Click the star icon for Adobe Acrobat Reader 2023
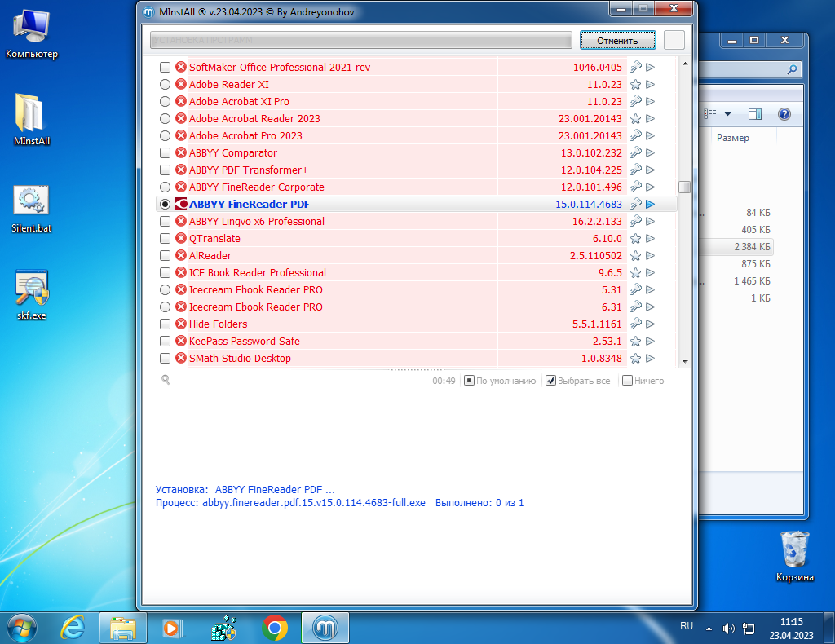The width and height of the screenshot is (835, 644). 635,119
